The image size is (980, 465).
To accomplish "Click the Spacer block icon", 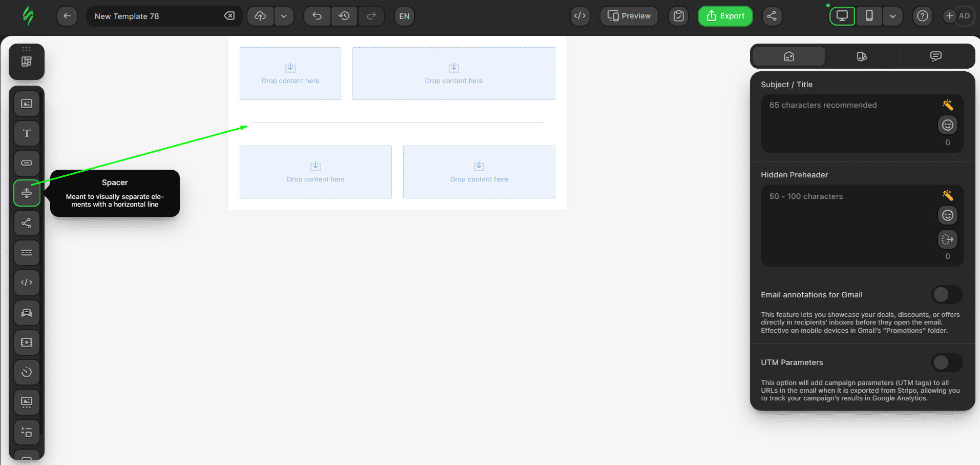I will 27,193.
